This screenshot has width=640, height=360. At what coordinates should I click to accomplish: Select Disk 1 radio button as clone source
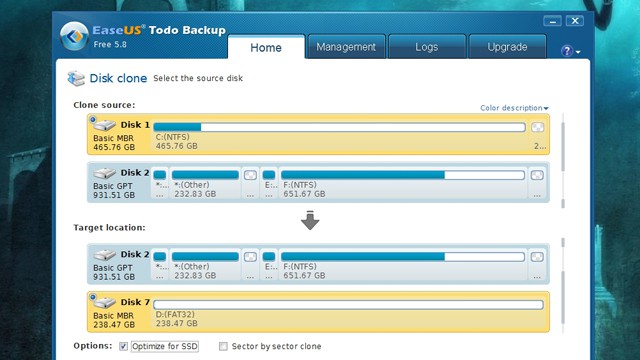(x=93, y=120)
